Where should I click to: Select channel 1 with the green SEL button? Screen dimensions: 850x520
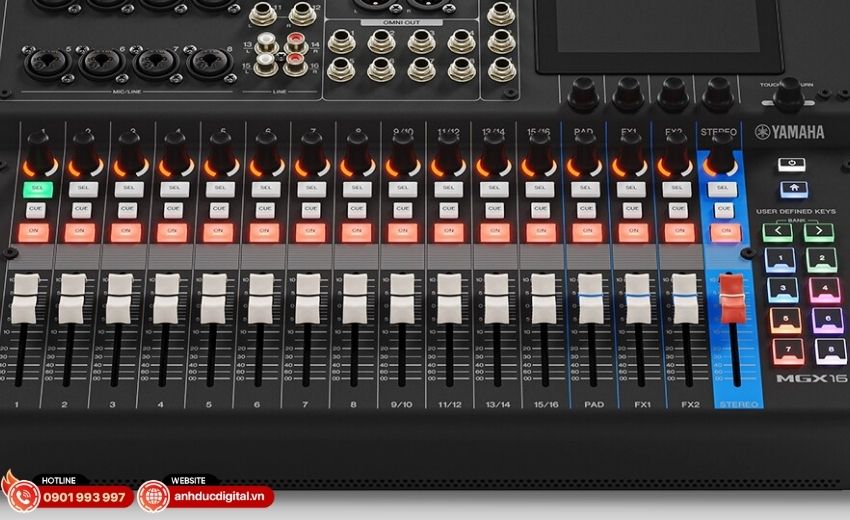(x=37, y=189)
